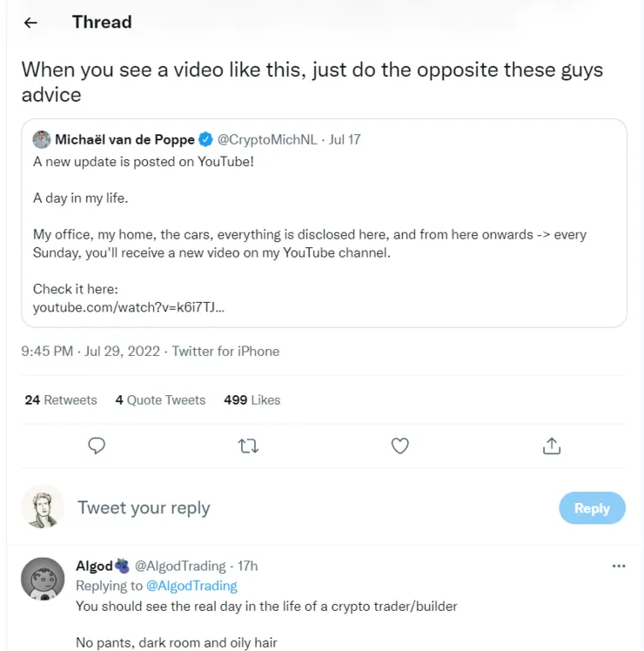Screen dimensions: 644x651
Task: Click the 9:45 PM · Jul 29, 2022 timestamp
Action: [91, 351]
